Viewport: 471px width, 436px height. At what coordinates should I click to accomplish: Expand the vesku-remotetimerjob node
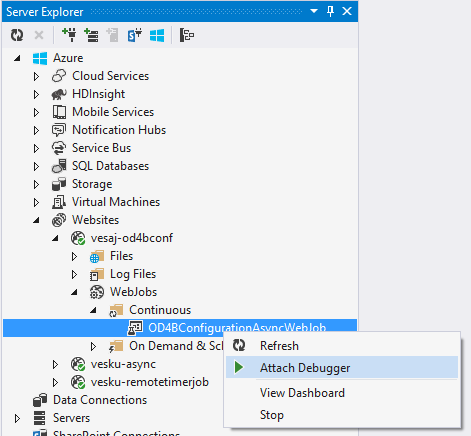point(55,382)
